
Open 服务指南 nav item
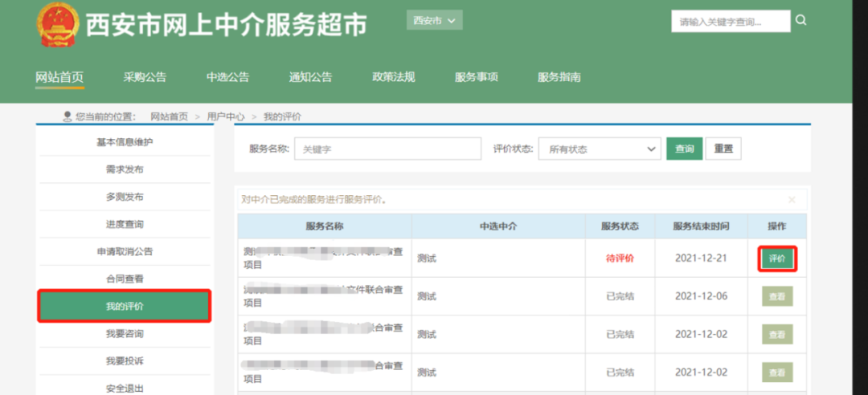point(559,77)
